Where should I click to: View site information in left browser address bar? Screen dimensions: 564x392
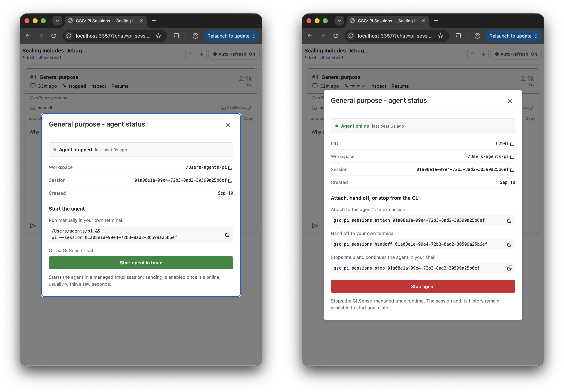coord(69,36)
